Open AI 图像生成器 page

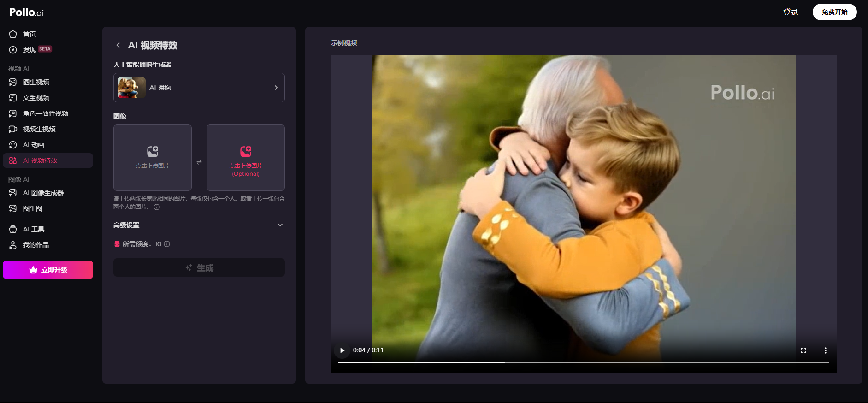point(43,193)
